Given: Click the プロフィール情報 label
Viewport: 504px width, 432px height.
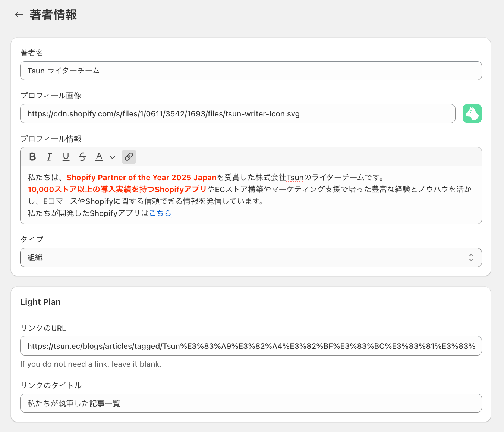Looking at the screenshot, I should point(51,139).
